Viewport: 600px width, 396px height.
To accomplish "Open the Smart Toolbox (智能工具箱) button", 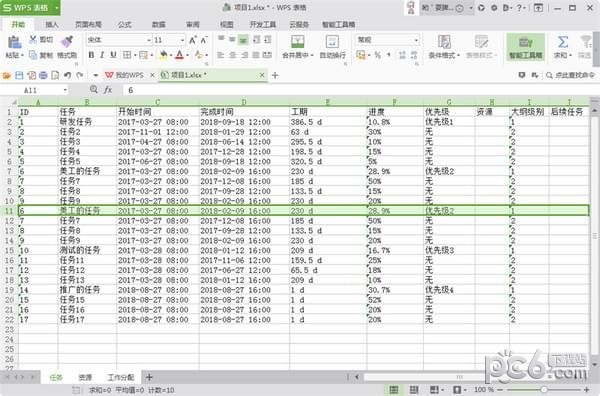I will (x=525, y=46).
